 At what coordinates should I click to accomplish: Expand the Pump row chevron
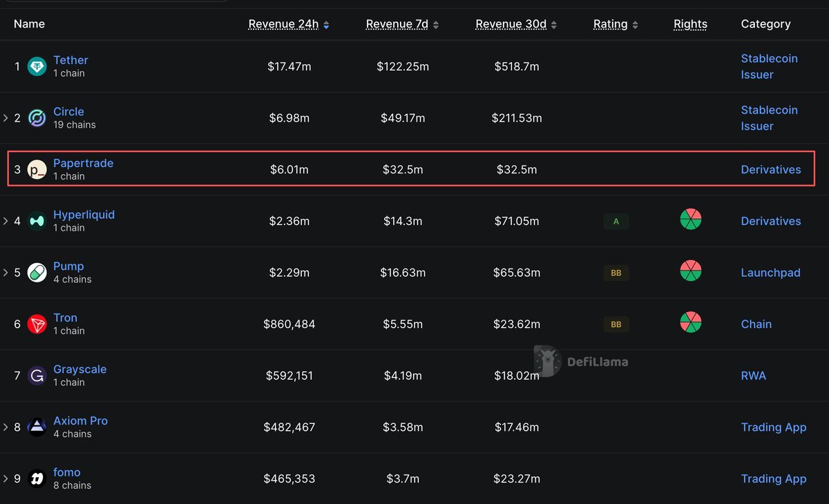click(x=6, y=273)
